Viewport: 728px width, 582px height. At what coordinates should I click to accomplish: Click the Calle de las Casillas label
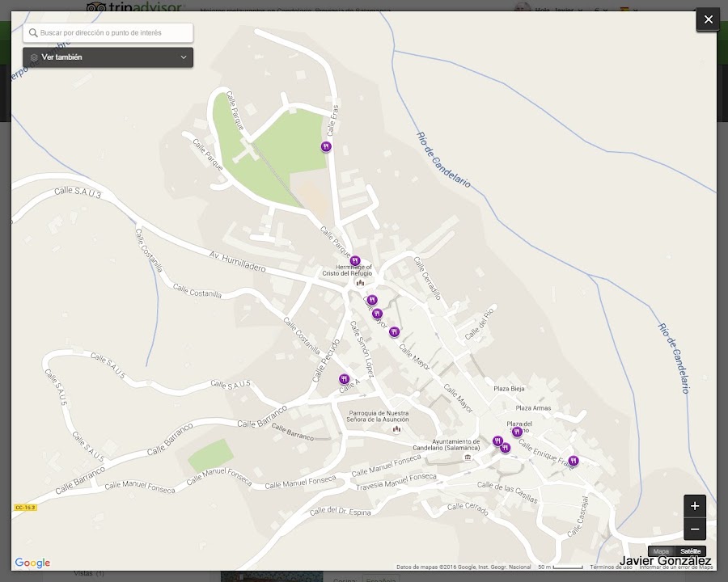coord(507,492)
